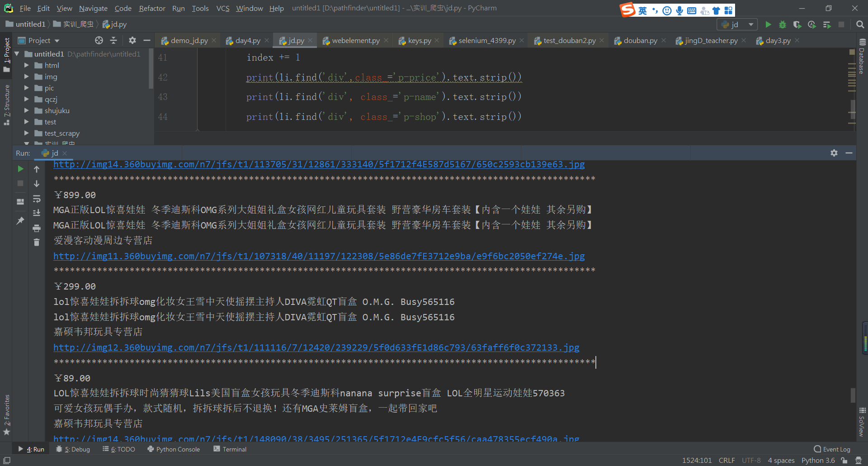Click the read-only lock icon in the status bar
868x466 pixels.
[x=844, y=460]
